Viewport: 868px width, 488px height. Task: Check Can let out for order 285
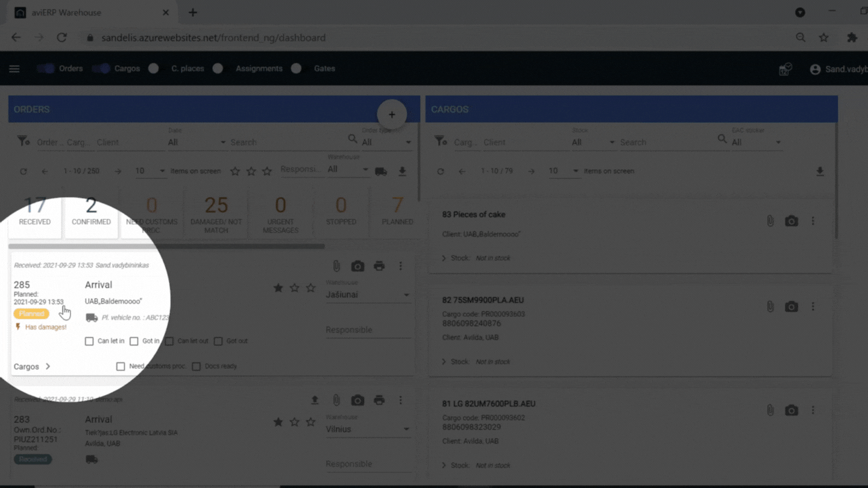pyautogui.click(x=169, y=341)
